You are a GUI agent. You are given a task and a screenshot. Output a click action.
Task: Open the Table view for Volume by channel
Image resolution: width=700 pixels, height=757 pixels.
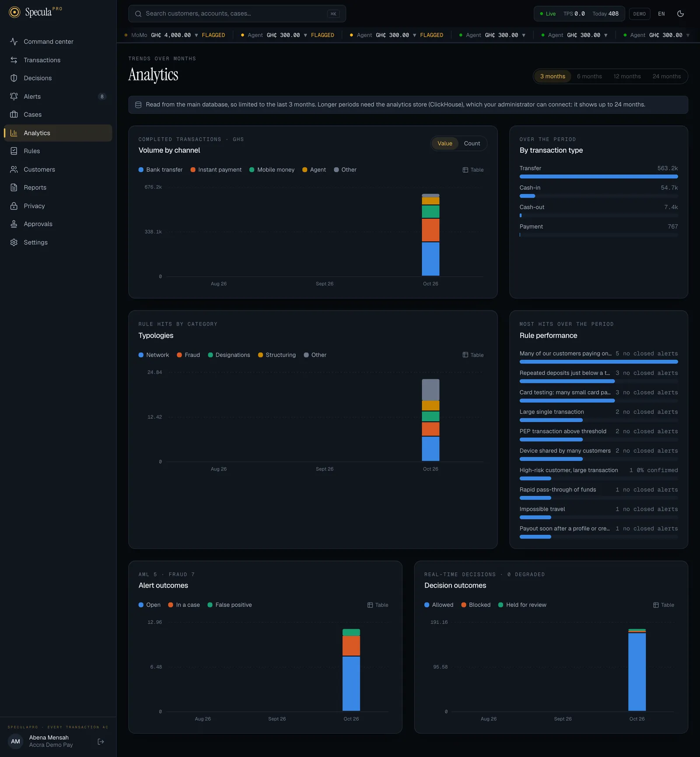(x=473, y=170)
